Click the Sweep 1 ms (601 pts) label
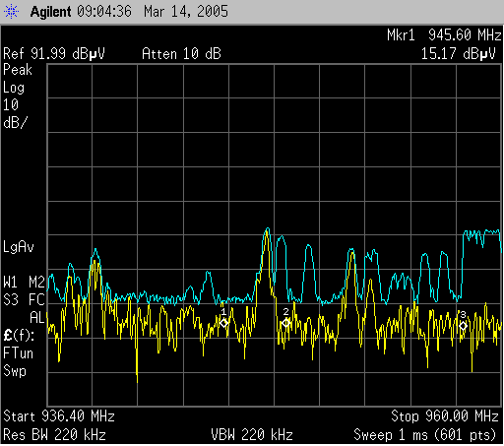Screen dimensions: 504x446 tap(425, 435)
